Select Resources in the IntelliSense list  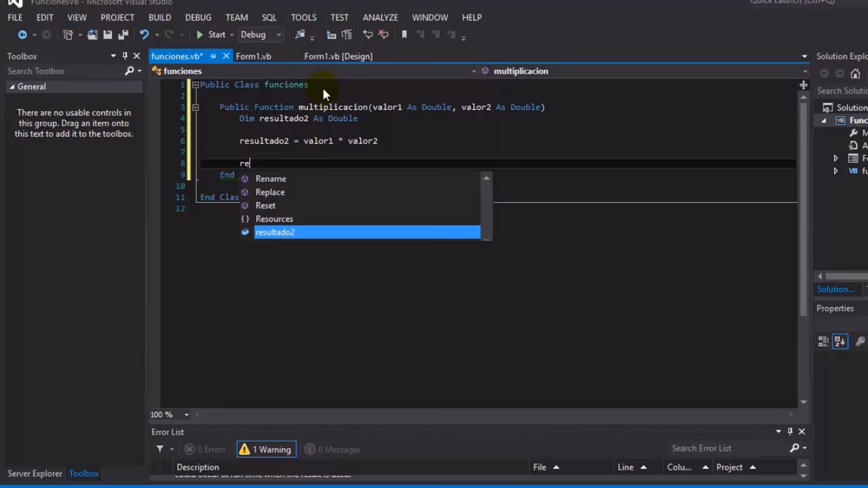360,219
